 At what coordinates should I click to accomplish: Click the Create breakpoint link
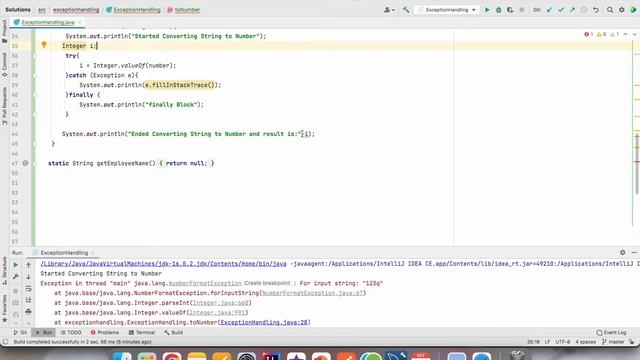[267, 283]
